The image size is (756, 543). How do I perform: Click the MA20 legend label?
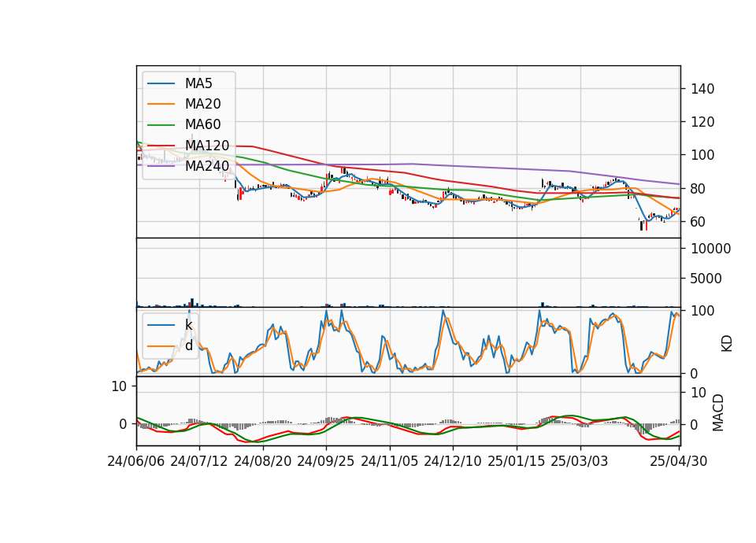203,104
